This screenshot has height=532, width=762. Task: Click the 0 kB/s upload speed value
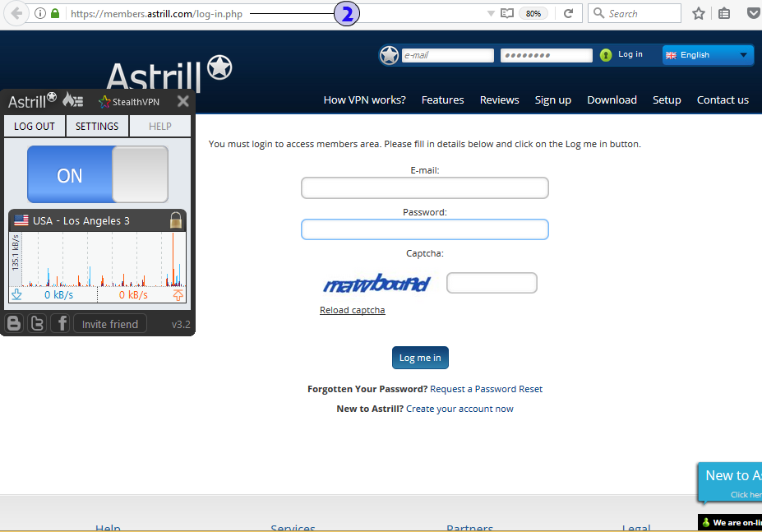133,294
